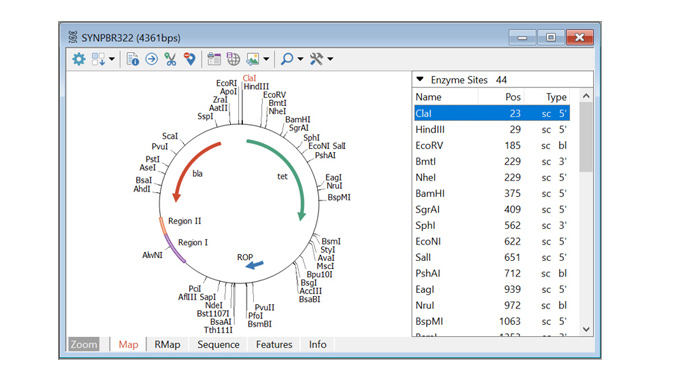The height and width of the screenshot is (381, 678).
Task: Open the settings gear in the toolbar
Action: (79, 59)
